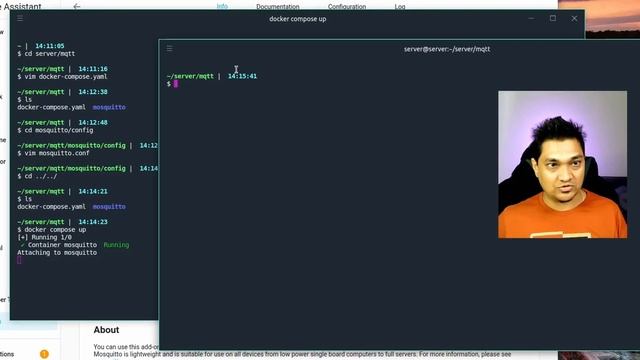Click 'Container mosquitto' output text
Image resolution: width=640 pixels, height=360 pixels.
pyautogui.click(x=62, y=245)
